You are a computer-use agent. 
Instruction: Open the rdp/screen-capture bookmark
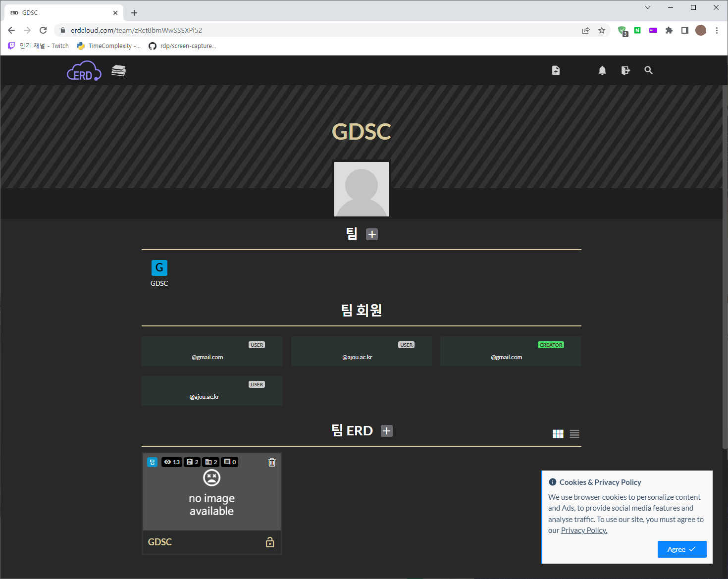click(183, 46)
